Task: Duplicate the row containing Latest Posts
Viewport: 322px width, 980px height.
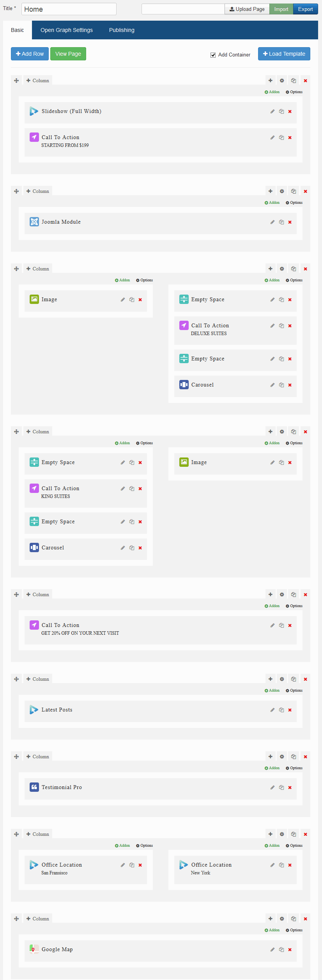Action: click(294, 679)
